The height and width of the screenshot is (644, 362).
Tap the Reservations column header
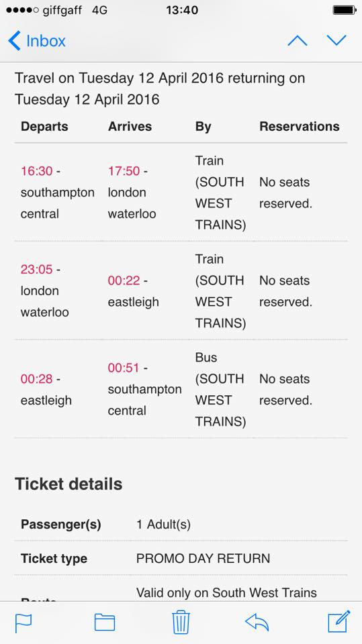pos(300,127)
